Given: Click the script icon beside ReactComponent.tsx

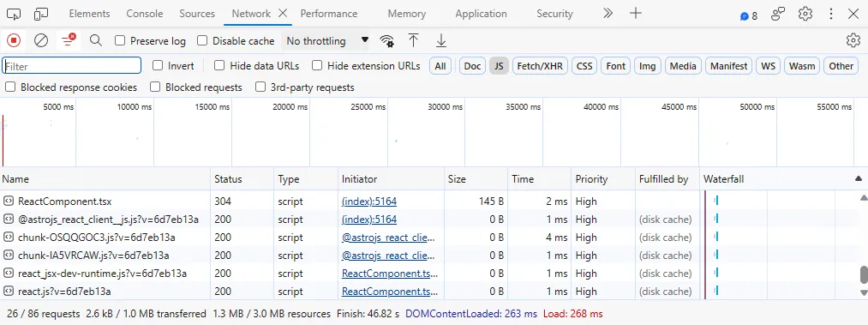Looking at the screenshot, I should point(9,201).
